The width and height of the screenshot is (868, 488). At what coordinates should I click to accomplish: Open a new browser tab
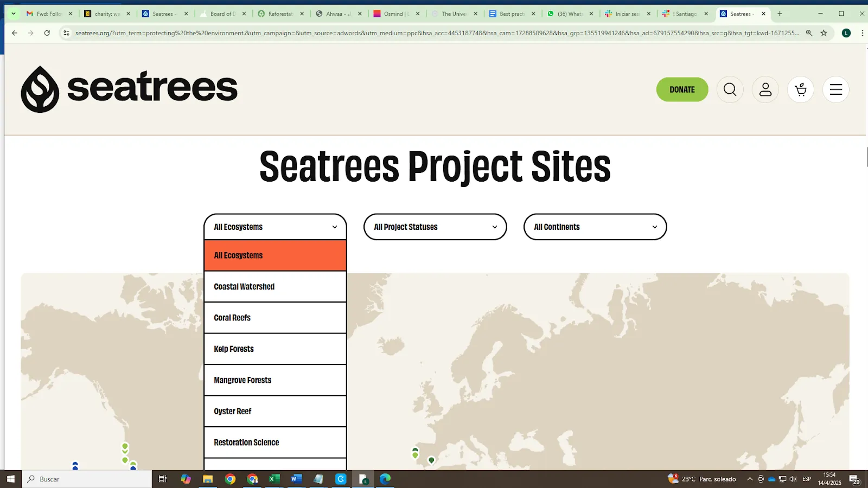pyautogui.click(x=780, y=14)
